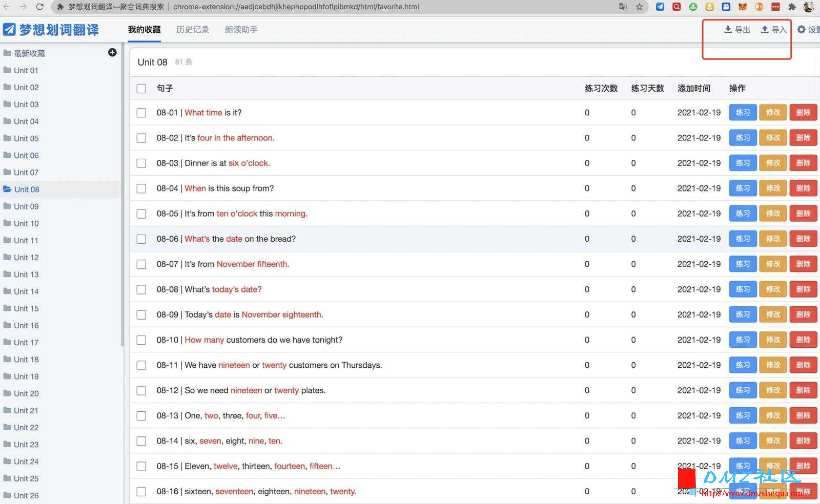The width and height of the screenshot is (820, 504).
Task: Click sentence 'So we need nineteen or twenty plates.'
Action: (255, 390)
